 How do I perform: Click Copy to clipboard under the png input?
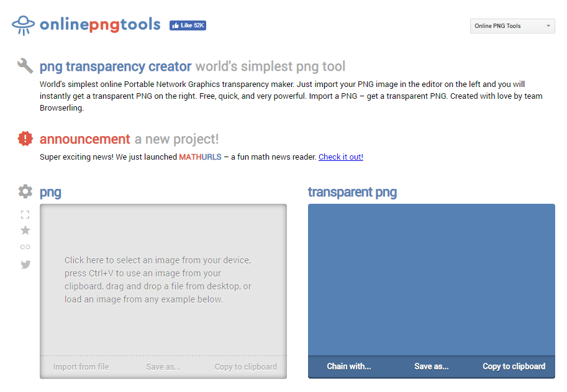[x=246, y=367]
